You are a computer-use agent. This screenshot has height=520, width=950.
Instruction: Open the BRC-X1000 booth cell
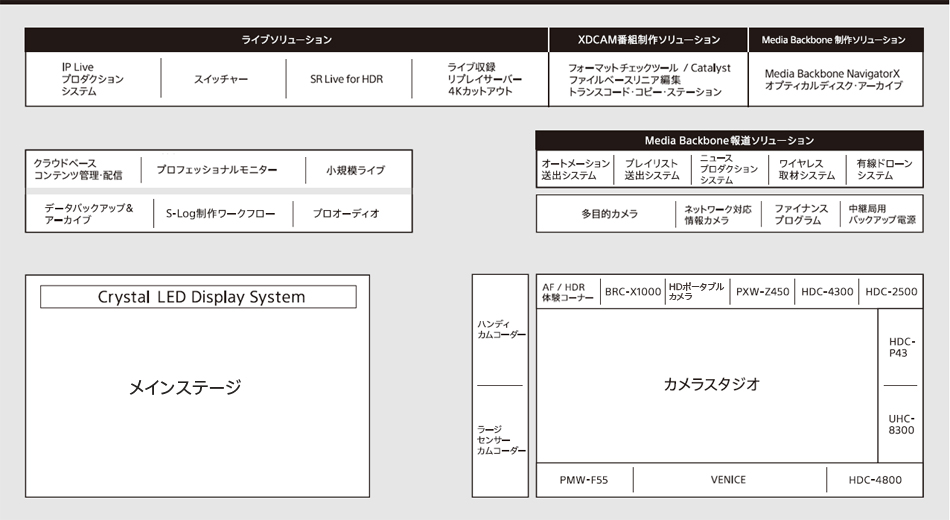coord(632,292)
